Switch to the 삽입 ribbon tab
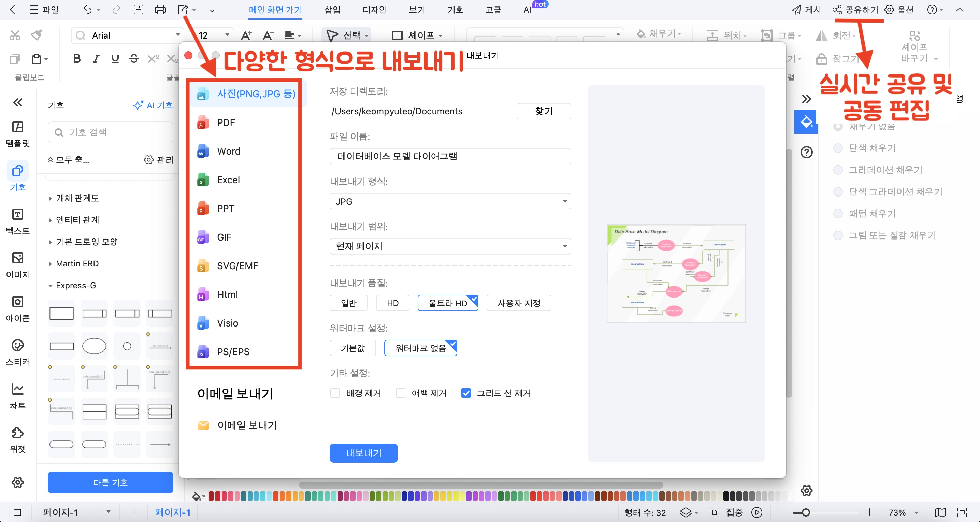Image resolution: width=980 pixels, height=522 pixels. [x=332, y=10]
